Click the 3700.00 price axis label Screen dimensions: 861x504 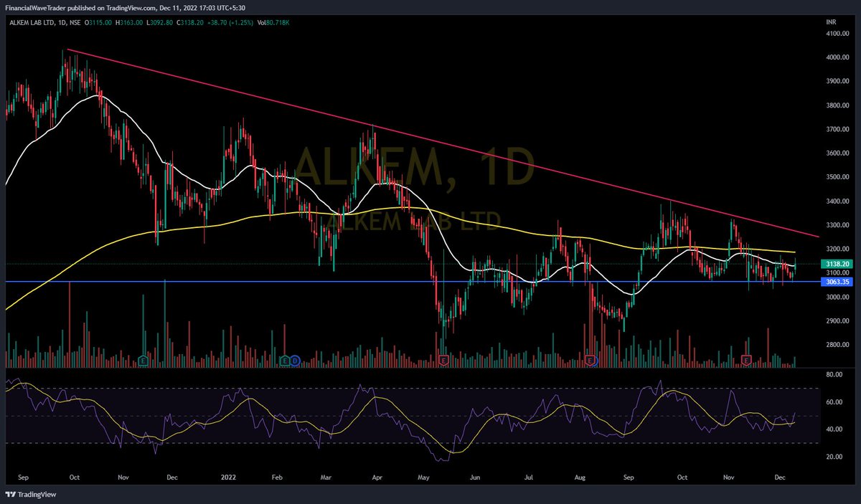837,130
